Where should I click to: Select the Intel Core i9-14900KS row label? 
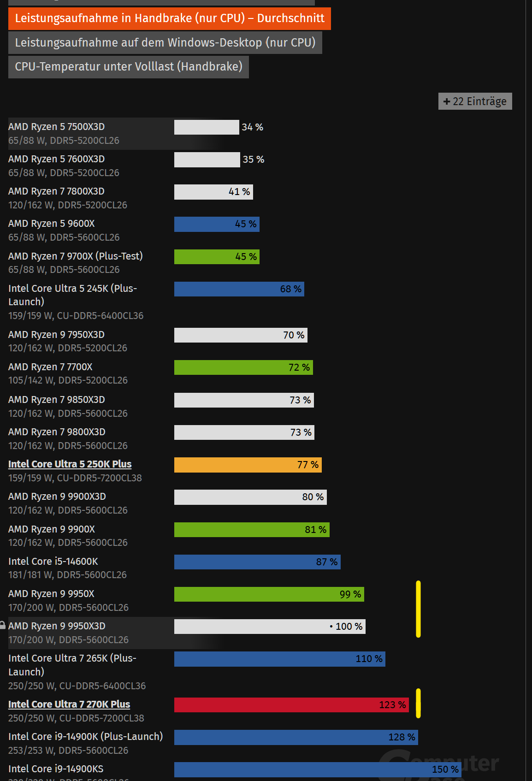pyautogui.click(x=56, y=769)
